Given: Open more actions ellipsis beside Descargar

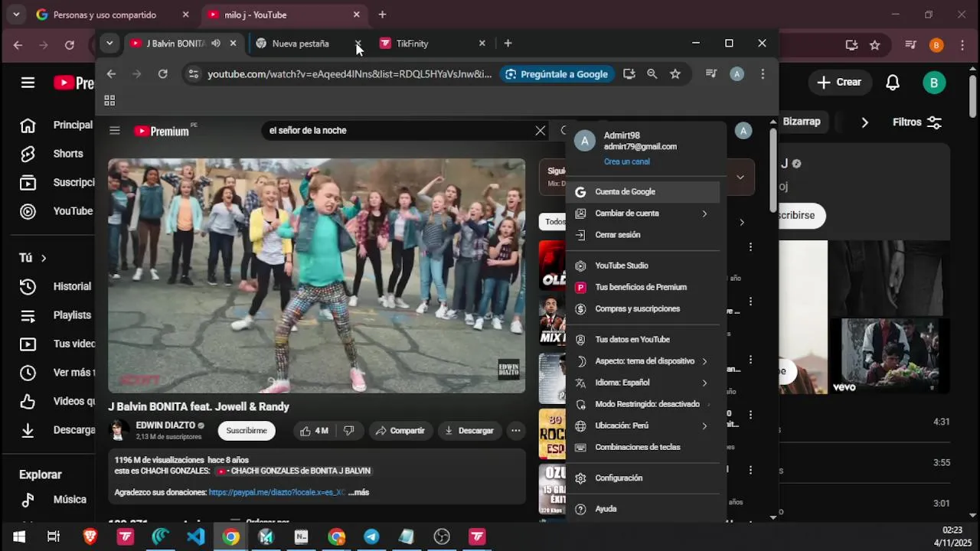Looking at the screenshot, I should [x=516, y=431].
